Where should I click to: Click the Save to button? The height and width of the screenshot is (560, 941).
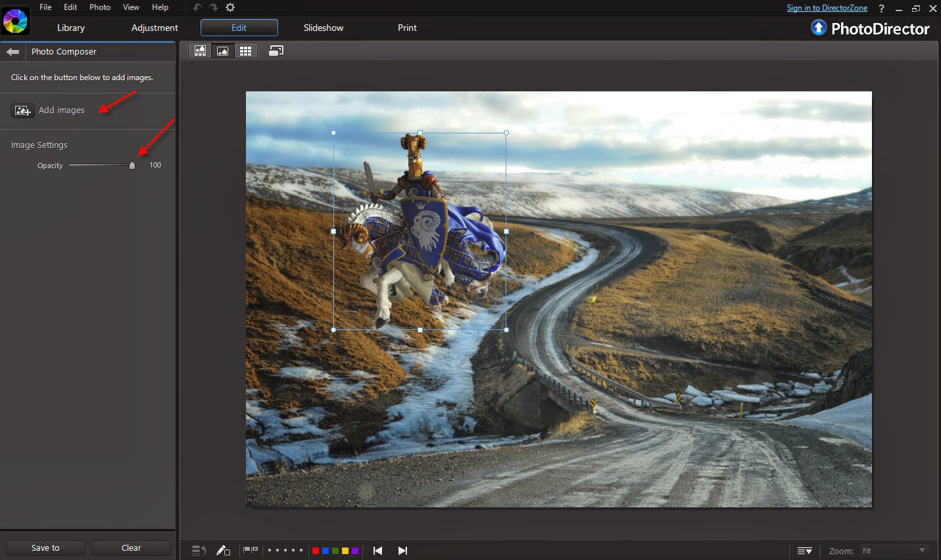45,548
